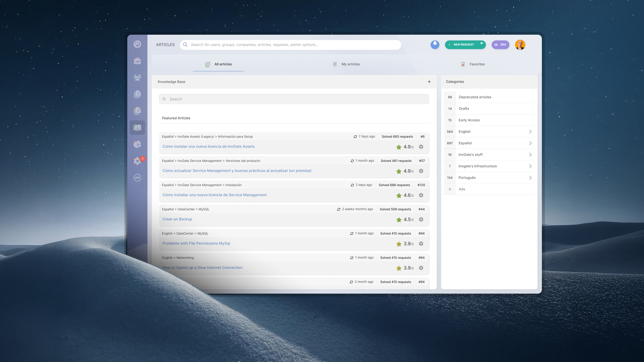Expand the English category chevron
644x362 pixels.
coord(530,132)
